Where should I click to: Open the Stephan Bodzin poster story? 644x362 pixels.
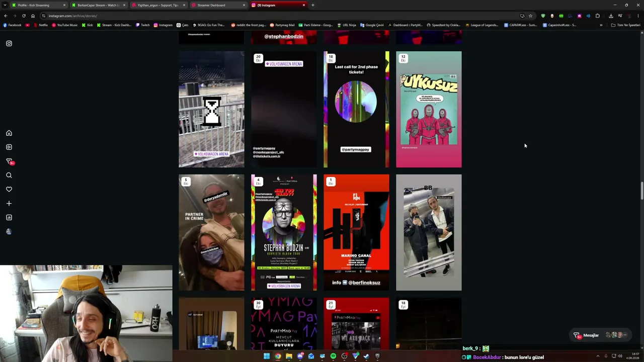[284, 232]
